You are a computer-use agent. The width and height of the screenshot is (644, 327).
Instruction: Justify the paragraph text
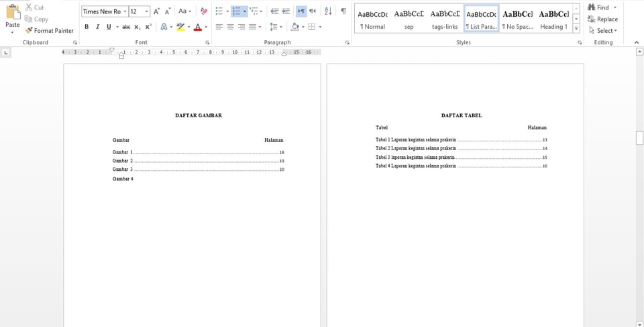[253, 27]
